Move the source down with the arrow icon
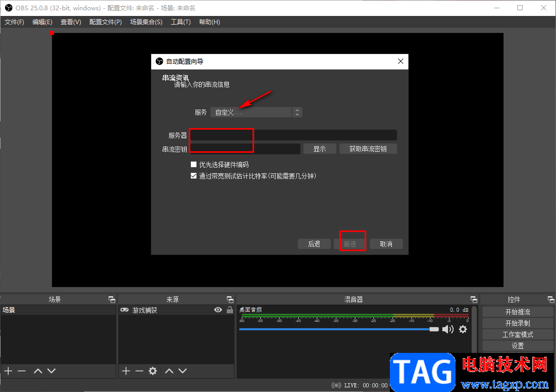 click(183, 371)
